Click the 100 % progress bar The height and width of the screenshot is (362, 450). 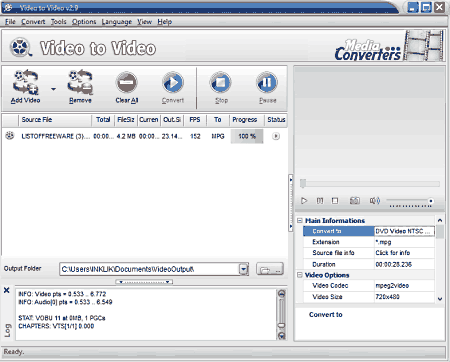pyautogui.click(x=247, y=136)
